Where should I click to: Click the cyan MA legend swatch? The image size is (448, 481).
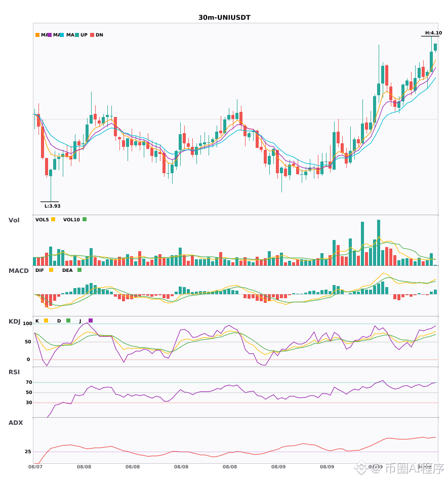(x=62, y=35)
